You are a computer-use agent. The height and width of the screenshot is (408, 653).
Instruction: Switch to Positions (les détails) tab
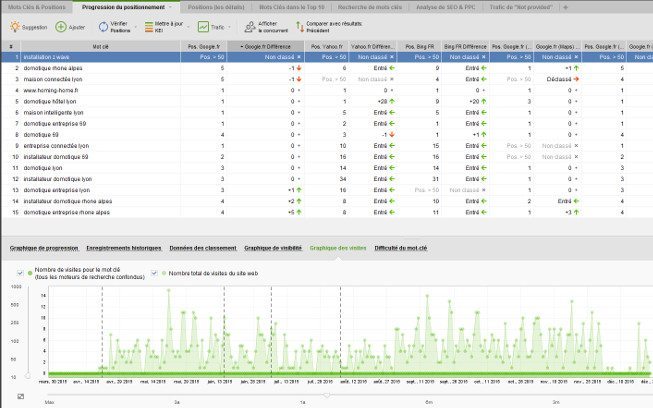pos(216,7)
